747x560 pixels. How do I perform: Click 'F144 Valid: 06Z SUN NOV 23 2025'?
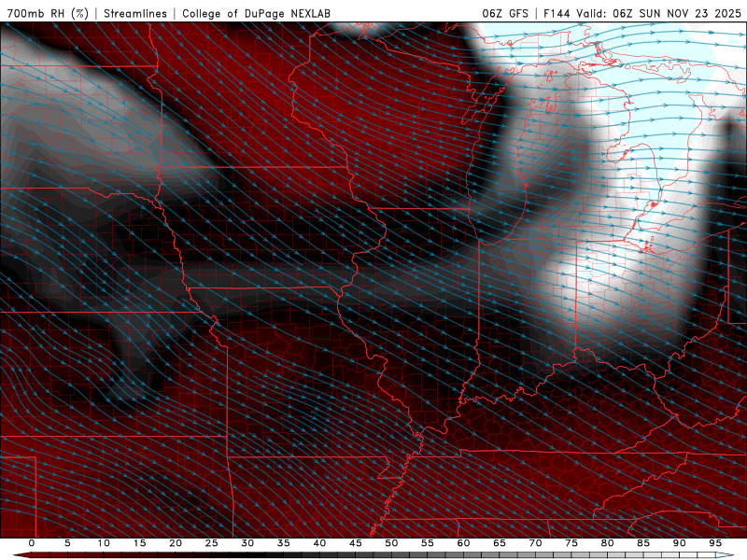642,13
